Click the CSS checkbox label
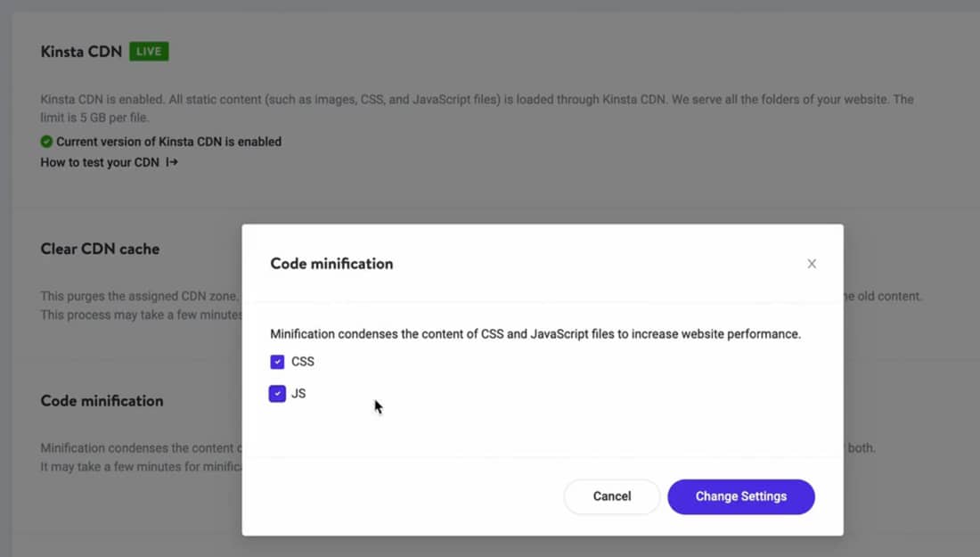The height and width of the screenshot is (557, 980). (x=303, y=362)
